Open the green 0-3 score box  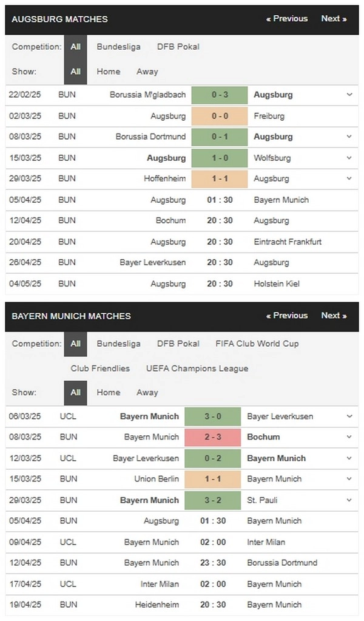(220, 95)
